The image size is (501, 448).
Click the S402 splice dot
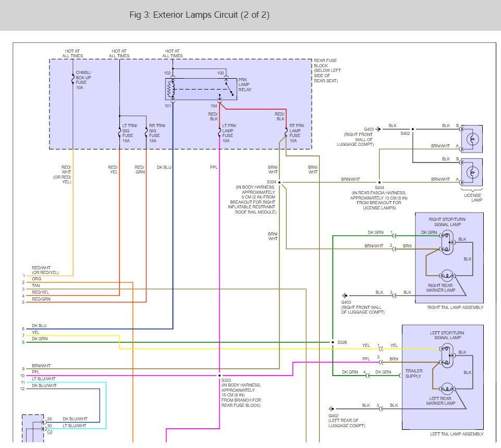tap(412, 129)
